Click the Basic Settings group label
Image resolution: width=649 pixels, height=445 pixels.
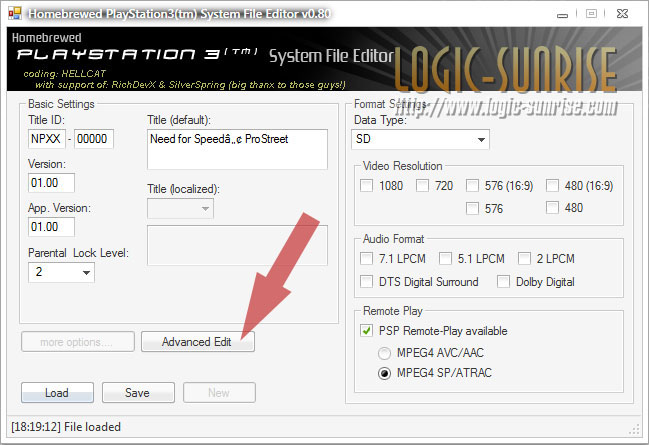(x=61, y=104)
